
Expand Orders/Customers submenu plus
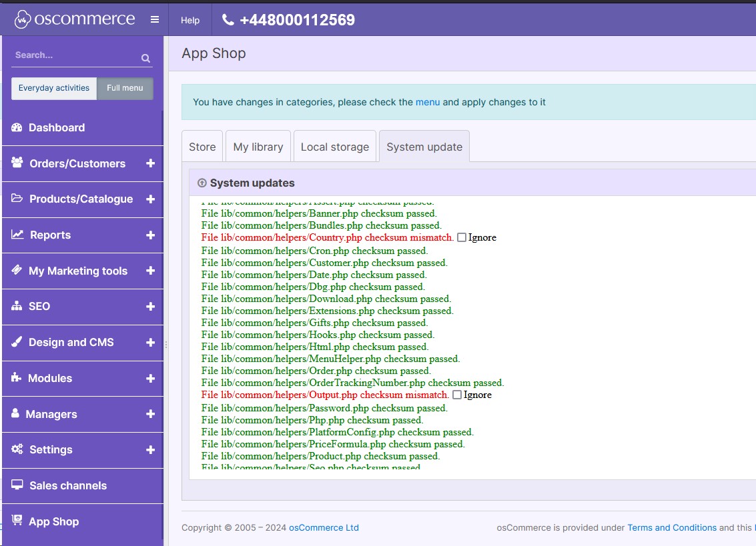[150, 163]
